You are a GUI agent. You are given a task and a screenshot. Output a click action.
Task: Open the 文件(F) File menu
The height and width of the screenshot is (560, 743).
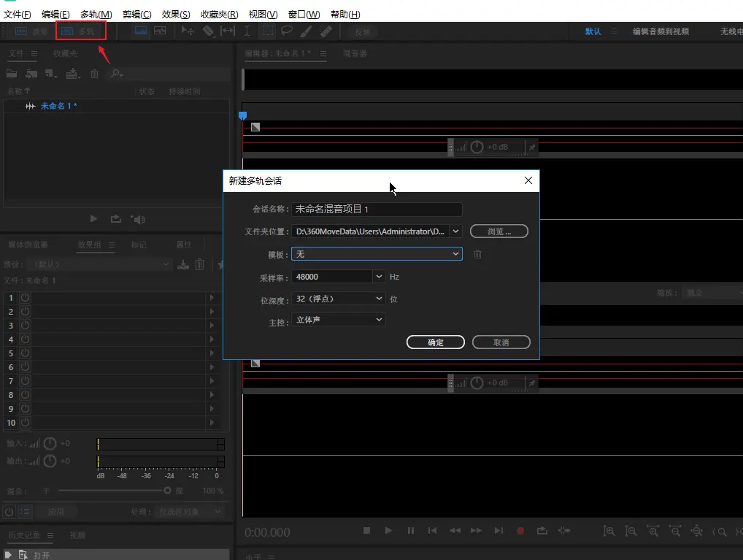coord(18,15)
